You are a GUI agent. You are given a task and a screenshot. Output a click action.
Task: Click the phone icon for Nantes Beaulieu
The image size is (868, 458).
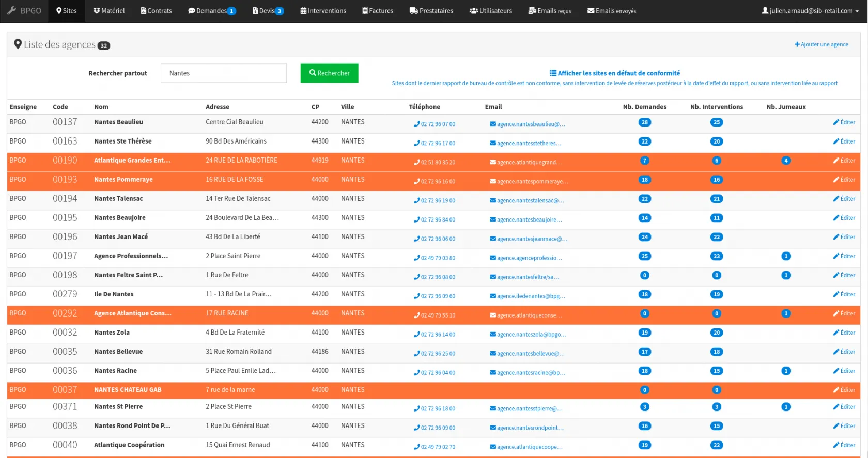click(x=416, y=124)
